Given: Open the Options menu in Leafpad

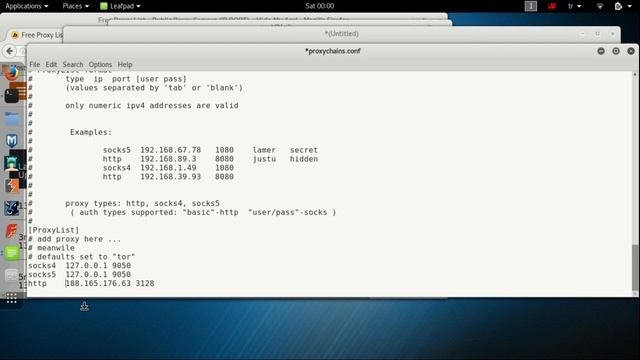Looking at the screenshot, I should click(100, 64).
